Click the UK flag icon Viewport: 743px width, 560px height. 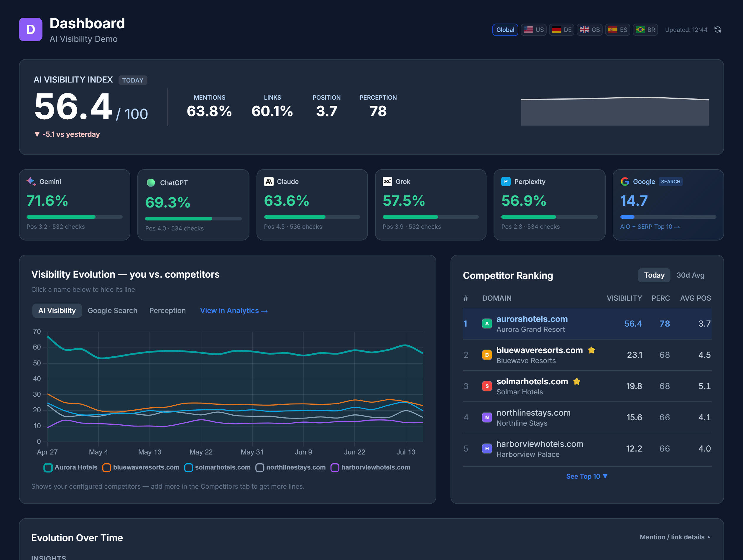[584, 29]
